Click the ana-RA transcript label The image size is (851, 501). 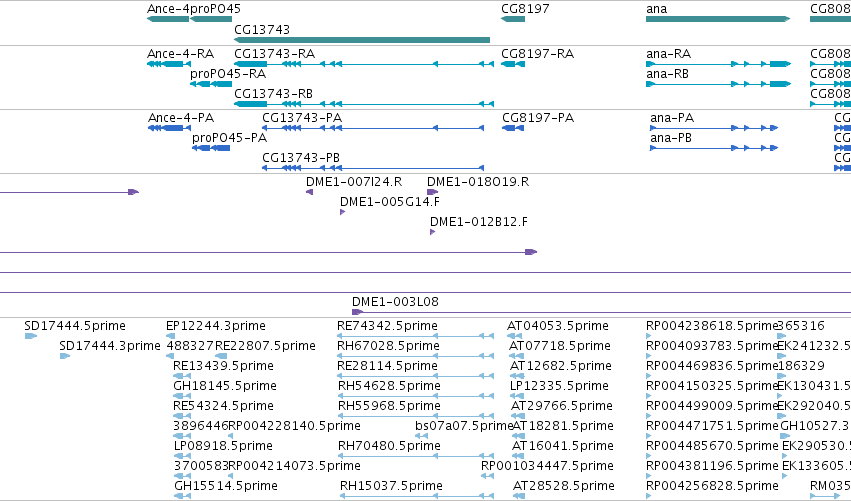click(668, 54)
